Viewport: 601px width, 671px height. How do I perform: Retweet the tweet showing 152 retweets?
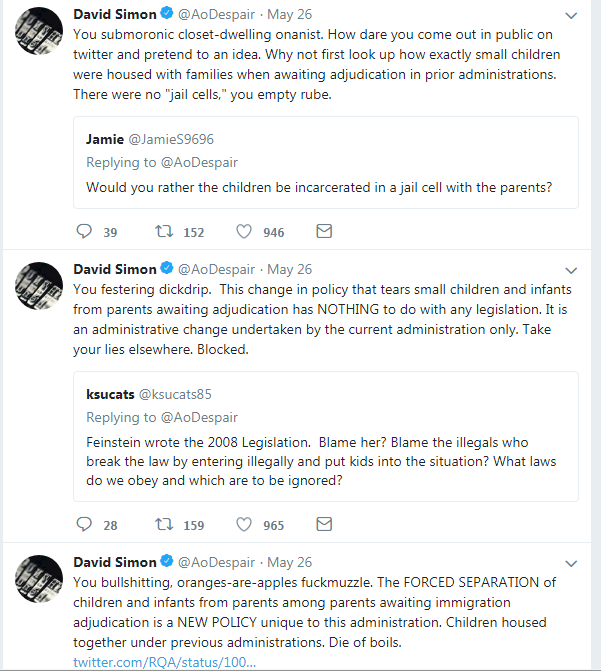coord(164,232)
